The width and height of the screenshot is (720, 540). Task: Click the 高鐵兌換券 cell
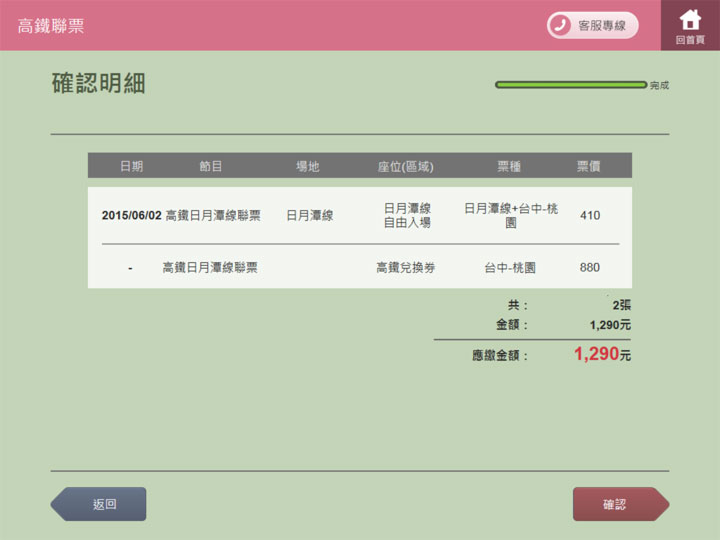pos(405,267)
